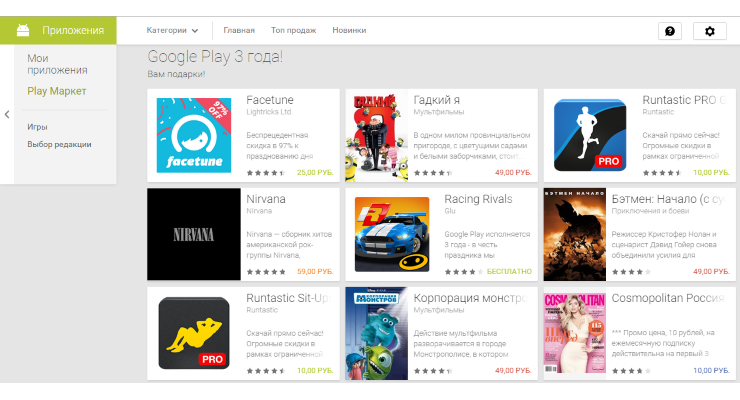Switch to Топ продаж tab

(293, 30)
